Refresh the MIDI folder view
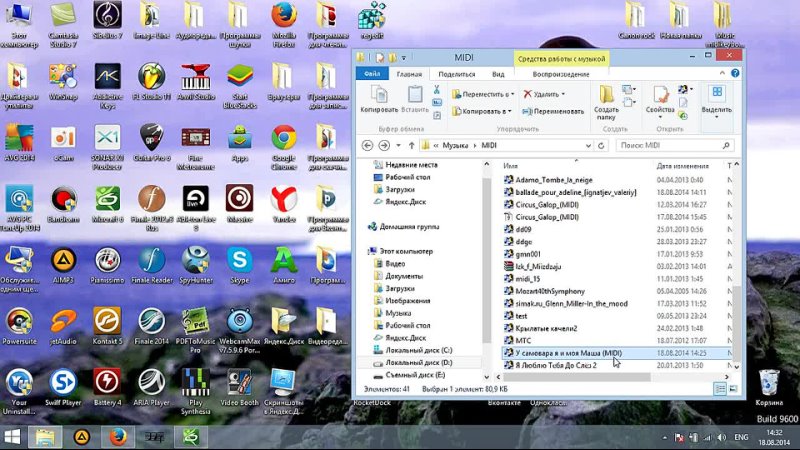This screenshot has height=450, width=800. 601,145
